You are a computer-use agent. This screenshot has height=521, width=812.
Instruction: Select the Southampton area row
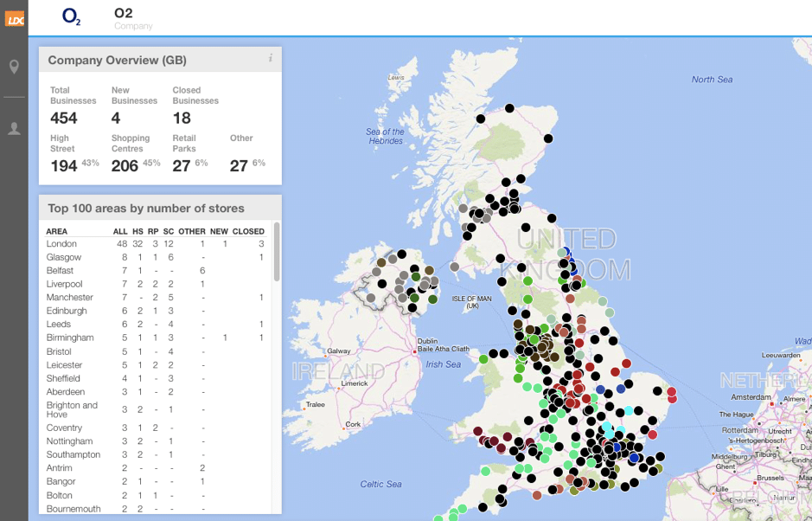pos(156,454)
